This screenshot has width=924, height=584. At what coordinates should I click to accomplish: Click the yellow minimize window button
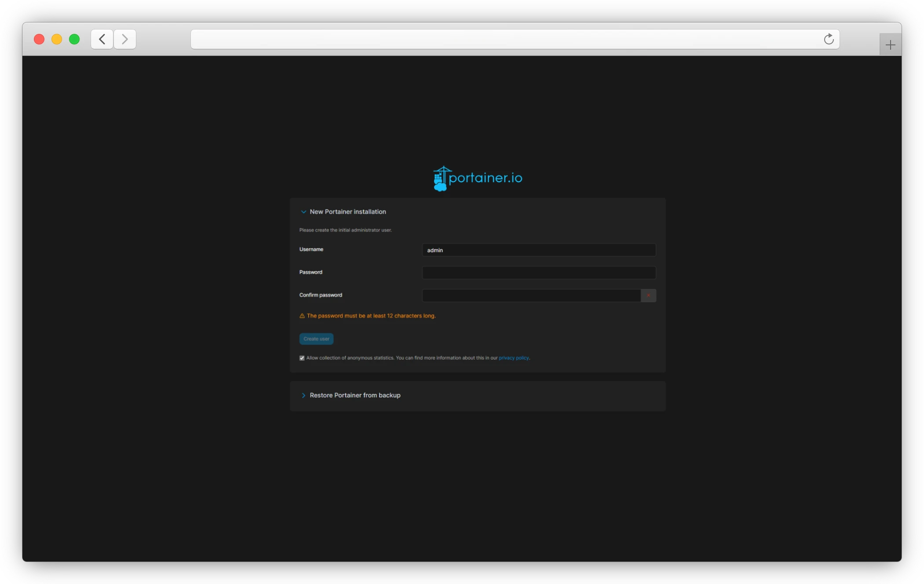pos(57,39)
